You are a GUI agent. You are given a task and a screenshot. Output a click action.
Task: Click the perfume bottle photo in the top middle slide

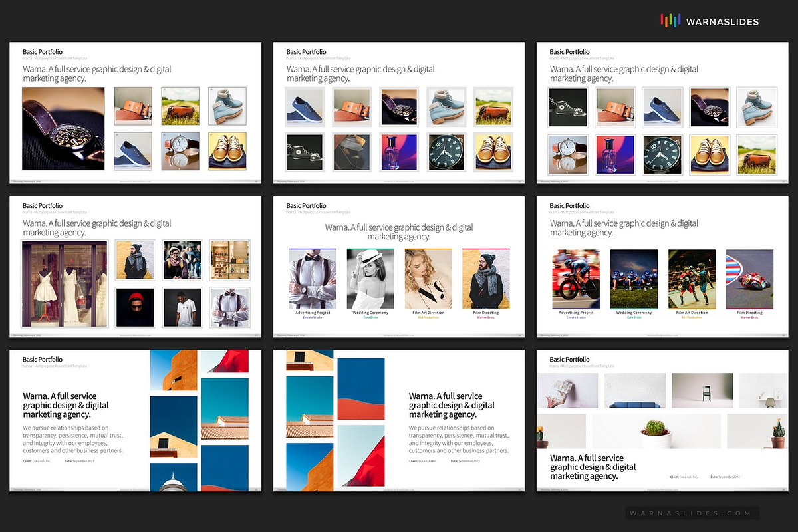[398, 153]
